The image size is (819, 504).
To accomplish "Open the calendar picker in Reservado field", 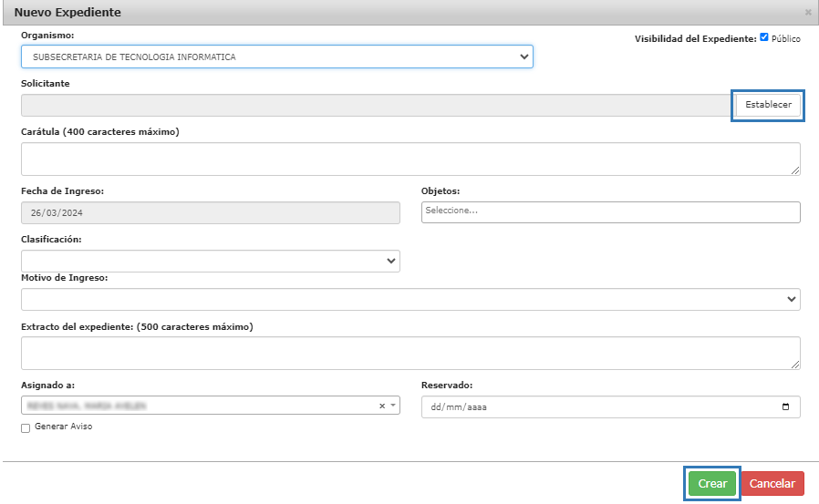I will 785,406.
